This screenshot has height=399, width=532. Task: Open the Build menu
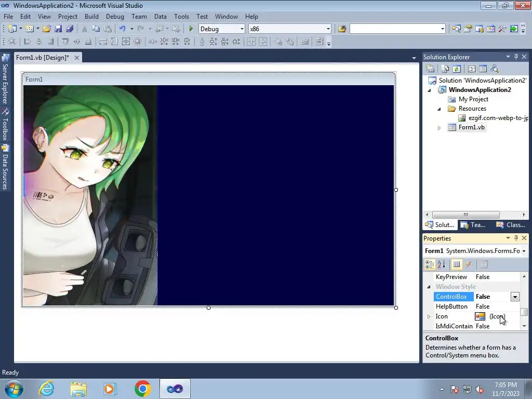click(x=91, y=16)
